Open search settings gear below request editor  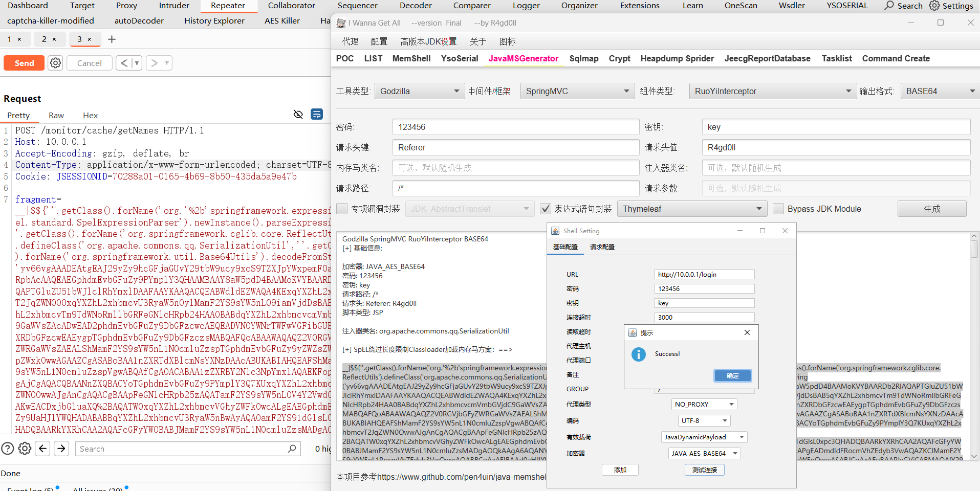click(25, 449)
